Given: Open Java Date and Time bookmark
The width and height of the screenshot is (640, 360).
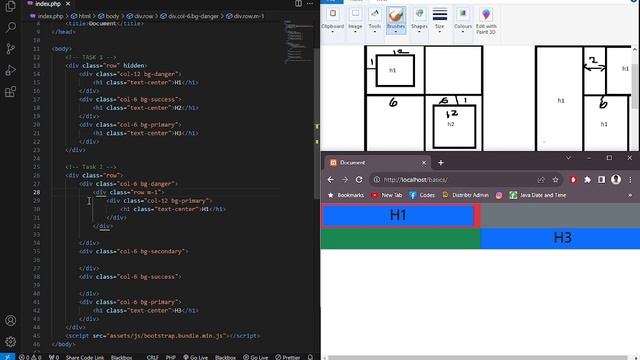Looking at the screenshot, I should [537, 195].
